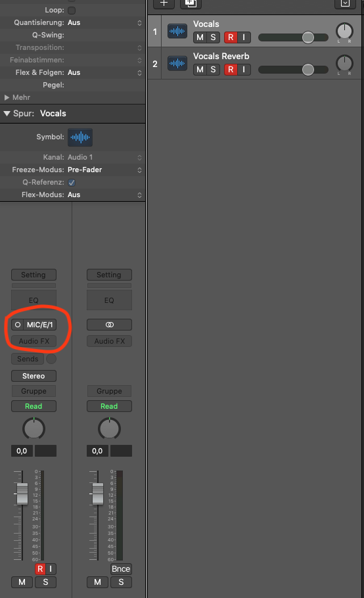
Task: Open the Freeze-Modus dropdown
Action: click(x=104, y=170)
